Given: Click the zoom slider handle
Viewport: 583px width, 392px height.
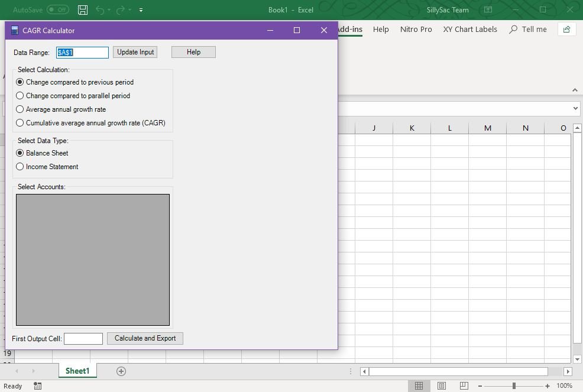Looking at the screenshot, I should [514, 386].
